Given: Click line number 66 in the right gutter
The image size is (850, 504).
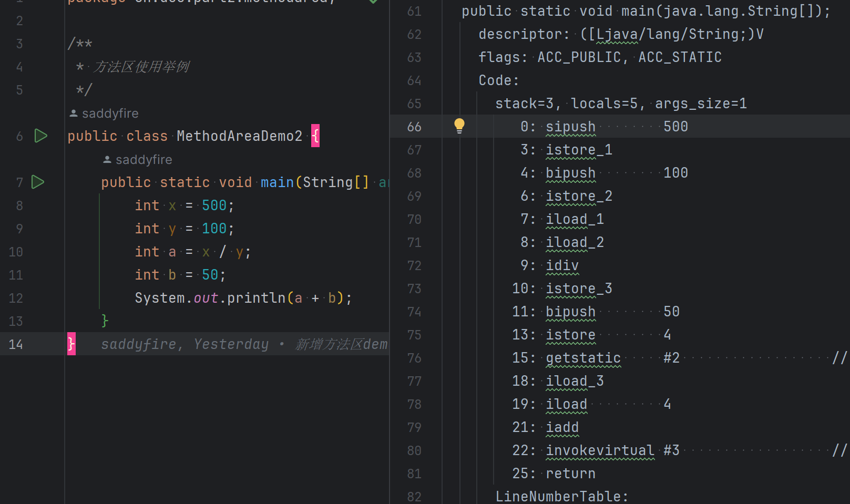Looking at the screenshot, I should (x=414, y=127).
